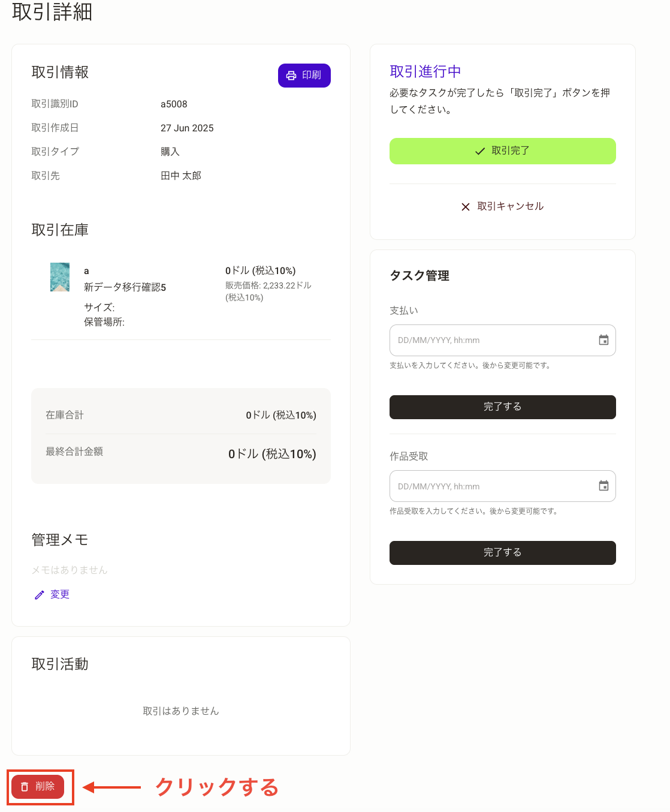Select the partner name 田中 太郎
This screenshot has width=670, height=812.
181,176
